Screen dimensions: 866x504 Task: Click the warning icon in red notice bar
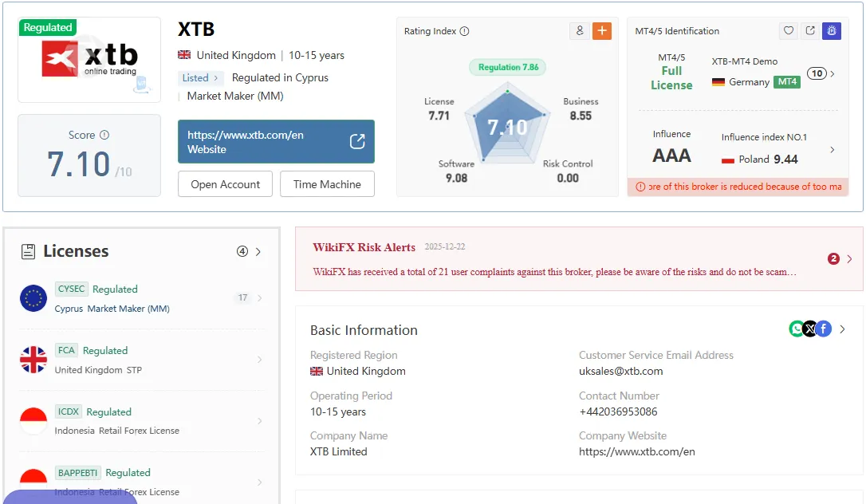640,187
